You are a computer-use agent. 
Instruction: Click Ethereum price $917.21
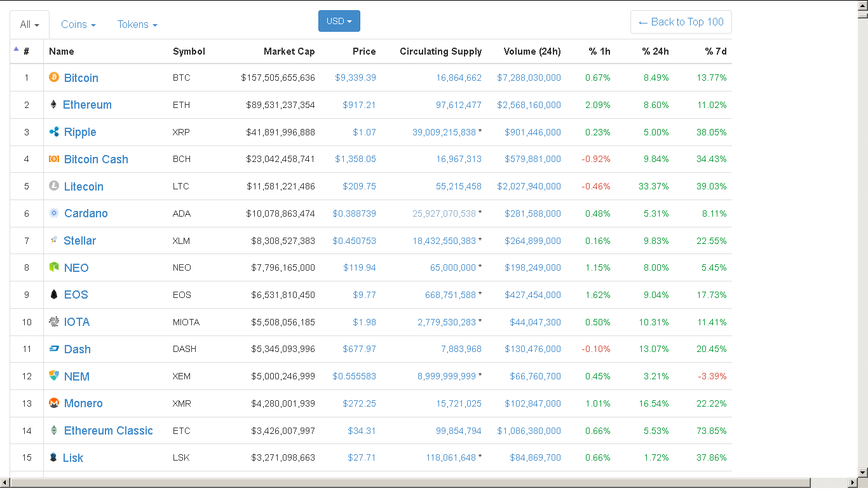[x=359, y=105]
